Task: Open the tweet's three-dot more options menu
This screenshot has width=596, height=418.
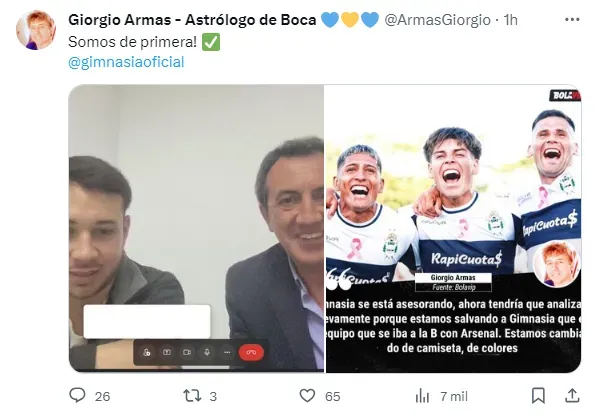Action: [572, 20]
